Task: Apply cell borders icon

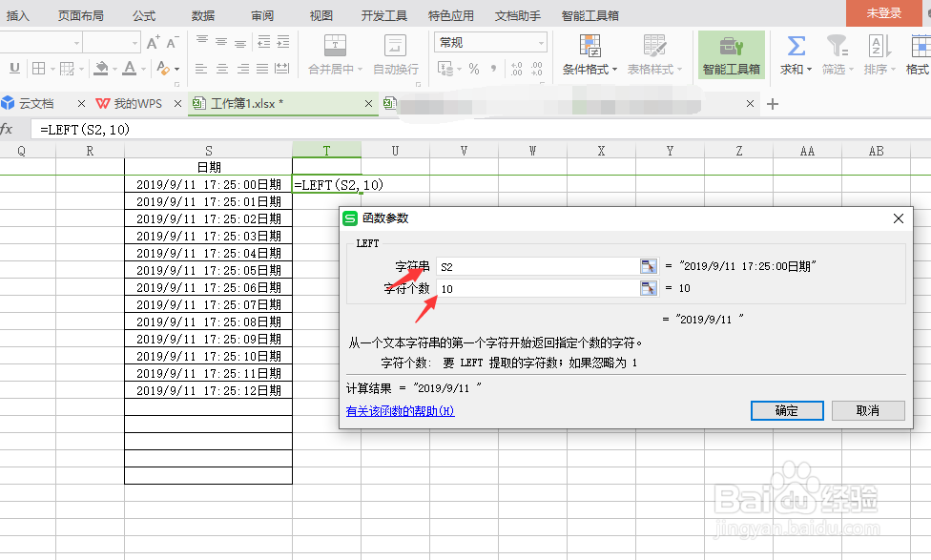Action: [38, 69]
